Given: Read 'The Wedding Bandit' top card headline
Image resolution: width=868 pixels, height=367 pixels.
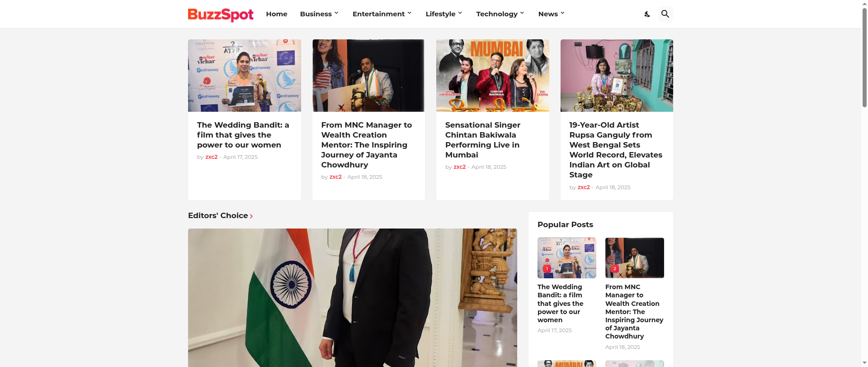Looking at the screenshot, I should pyautogui.click(x=243, y=135).
